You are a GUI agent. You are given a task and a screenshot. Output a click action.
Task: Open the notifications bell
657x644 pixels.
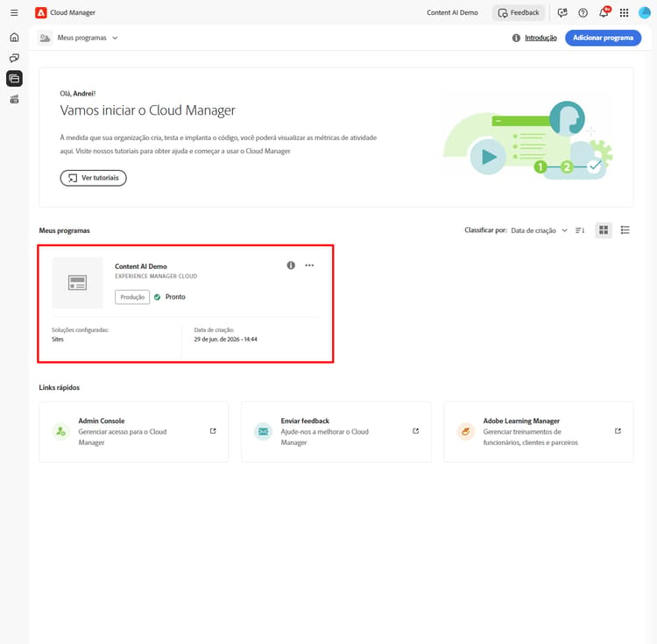click(x=604, y=12)
